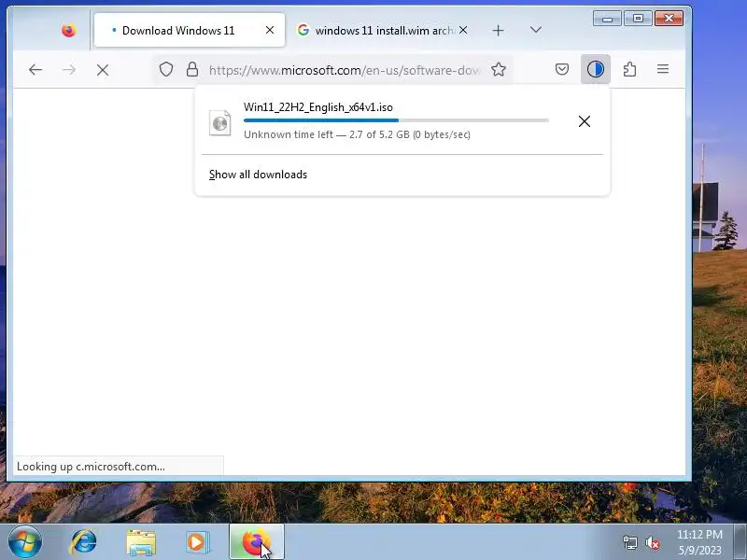Click the Firefox taskbar button

click(x=257, y=542)
